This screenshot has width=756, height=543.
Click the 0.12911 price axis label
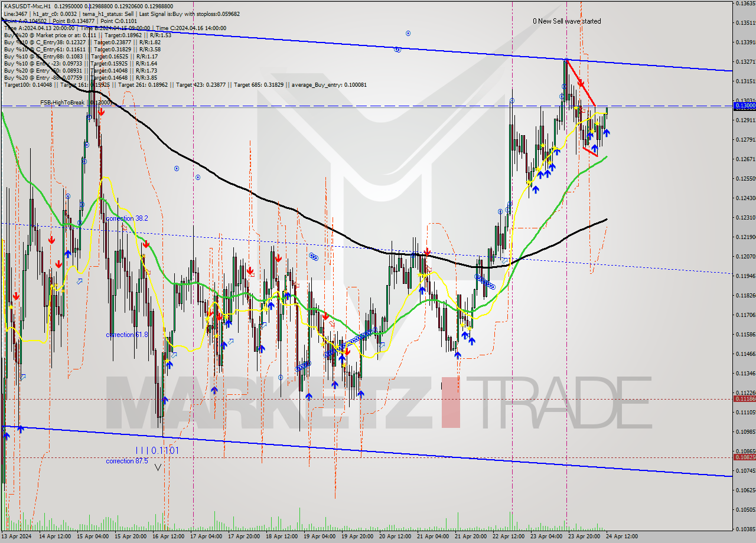point(745,120)
